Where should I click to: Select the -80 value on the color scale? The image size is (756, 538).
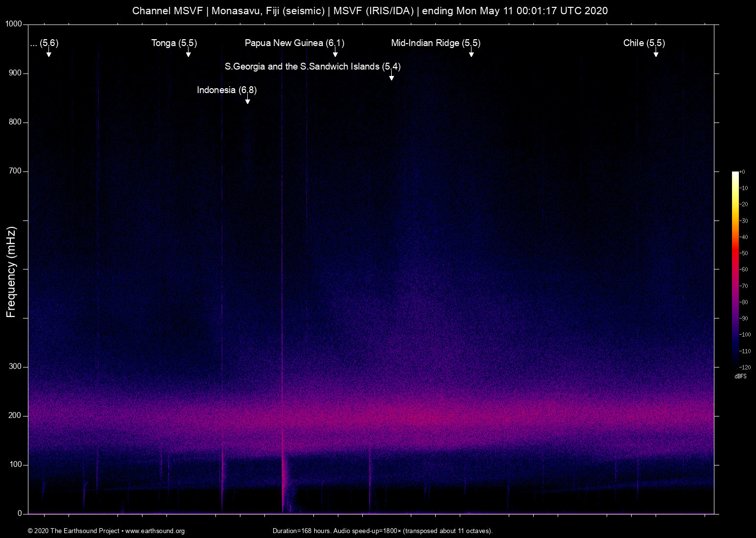click(744, 302)
